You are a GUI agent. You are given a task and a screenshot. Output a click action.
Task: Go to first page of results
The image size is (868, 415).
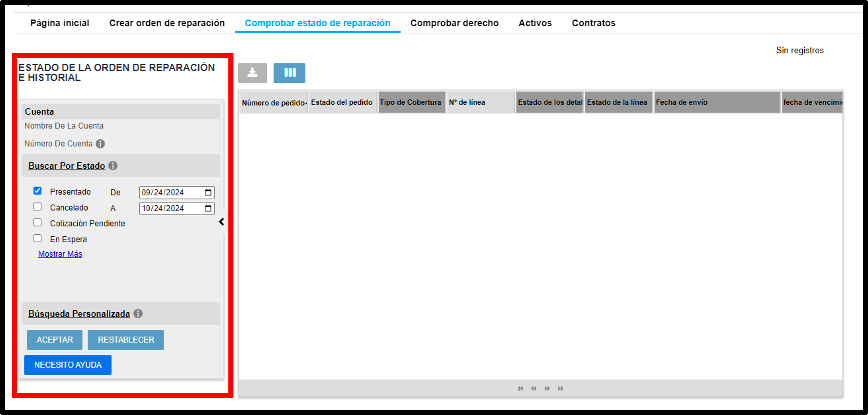pos(521,388)
